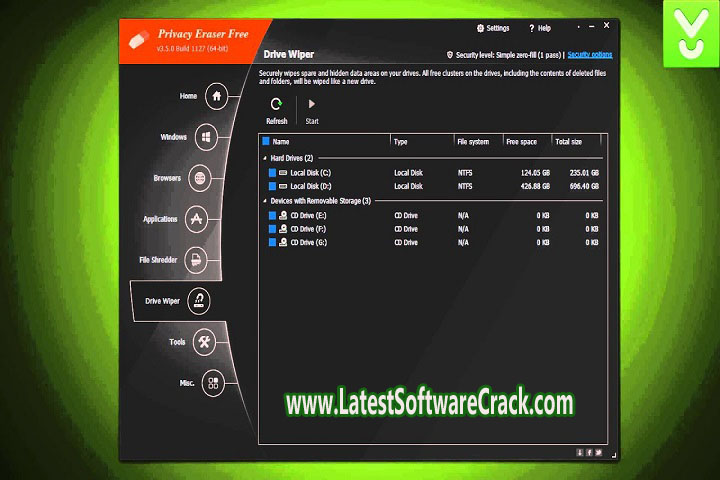The width and height of the screenshot is (720, 480).
Task: Open the Home menu label
Action: point(188,96)
